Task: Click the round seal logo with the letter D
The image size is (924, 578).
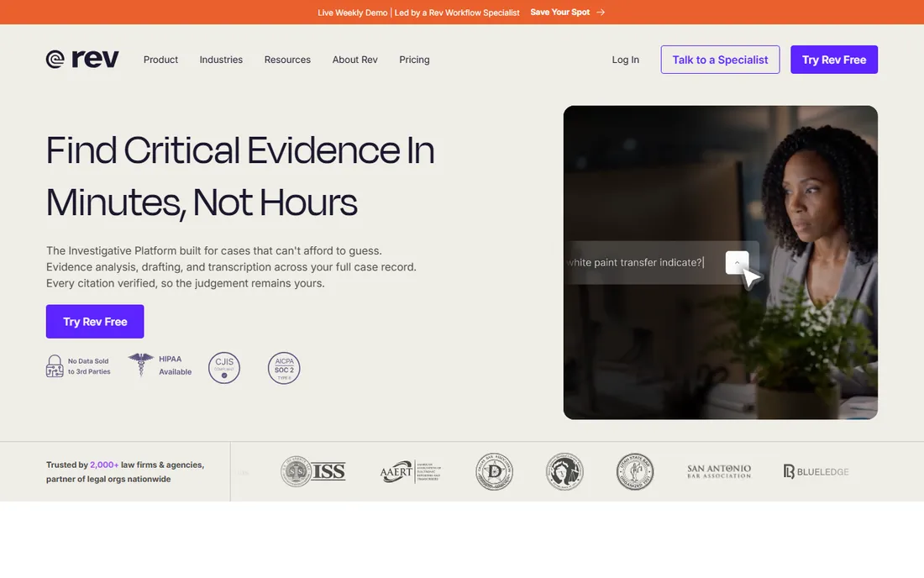Action: pos(495,471)
